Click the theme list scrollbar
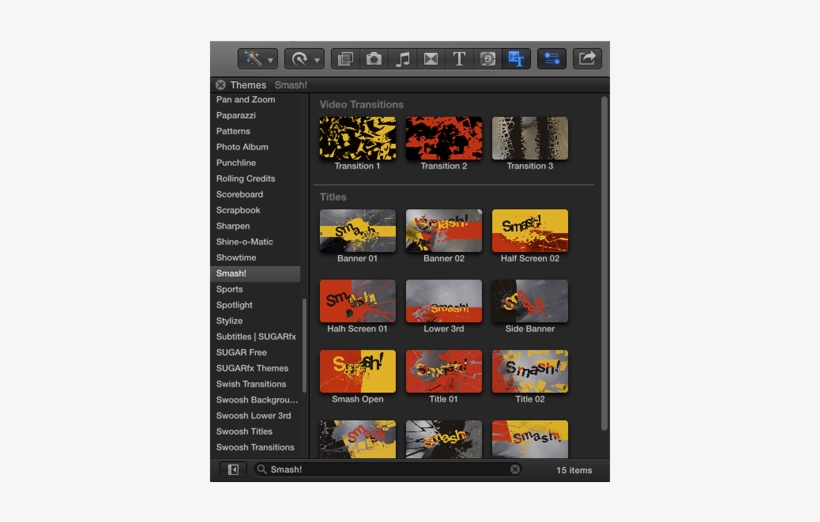The width and height of the screenshot is (820, 522). click(x=304, y=346)
